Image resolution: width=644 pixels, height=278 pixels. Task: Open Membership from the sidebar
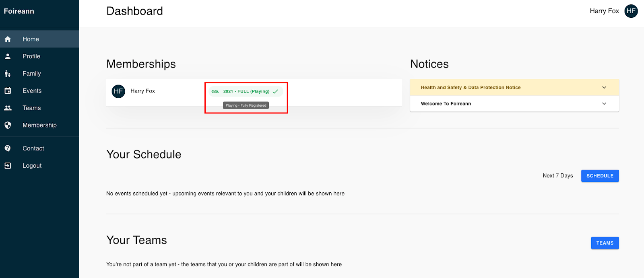(x=39, y=125)
